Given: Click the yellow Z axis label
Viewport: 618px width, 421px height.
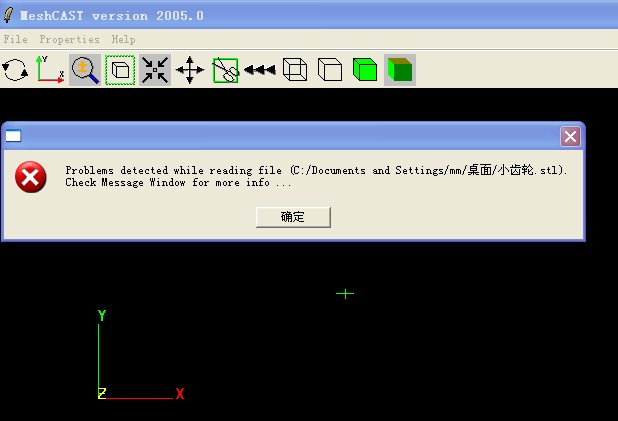Looking at the screenshot, I should (102, 393).
